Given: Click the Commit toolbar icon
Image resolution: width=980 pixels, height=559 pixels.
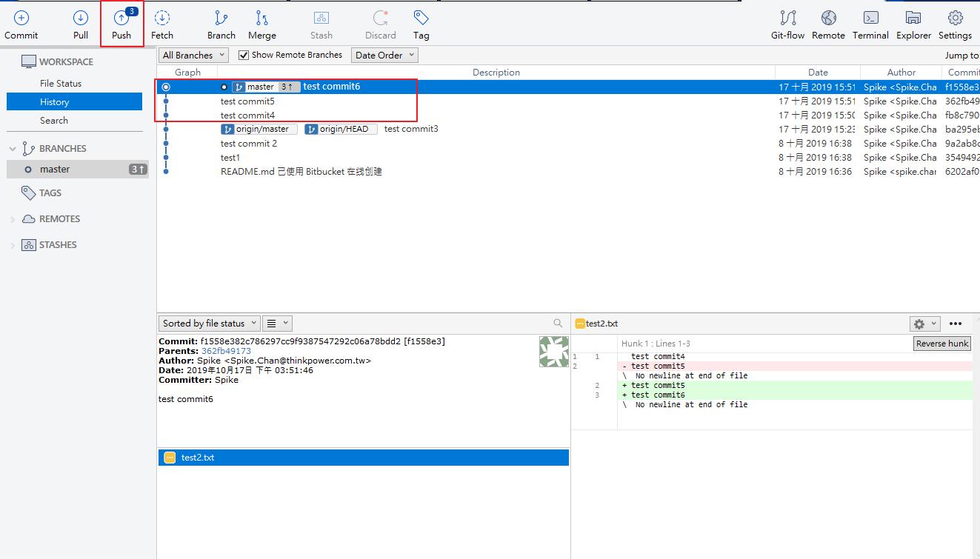Looking at the screenshot, I should (21, 25).
